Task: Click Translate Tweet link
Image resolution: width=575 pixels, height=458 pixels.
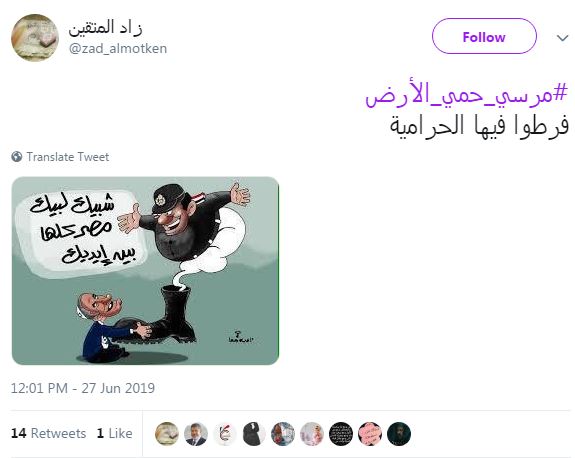Action: [67, 157]
